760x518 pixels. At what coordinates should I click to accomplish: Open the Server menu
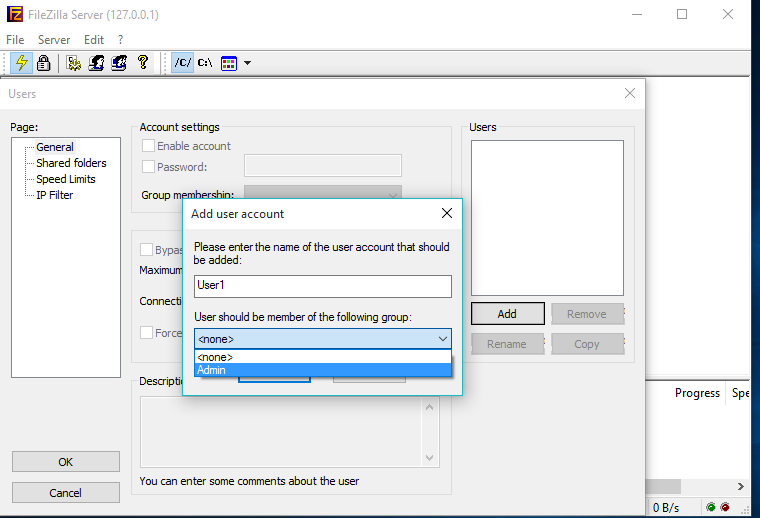click(54, 40)
